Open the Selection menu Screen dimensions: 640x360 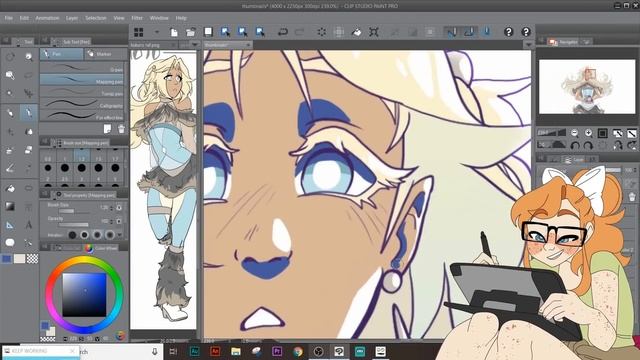tap(96, 18)
